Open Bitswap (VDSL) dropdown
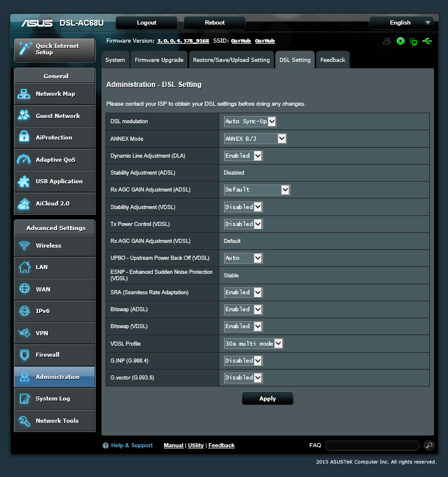 [x=243, y=326]
